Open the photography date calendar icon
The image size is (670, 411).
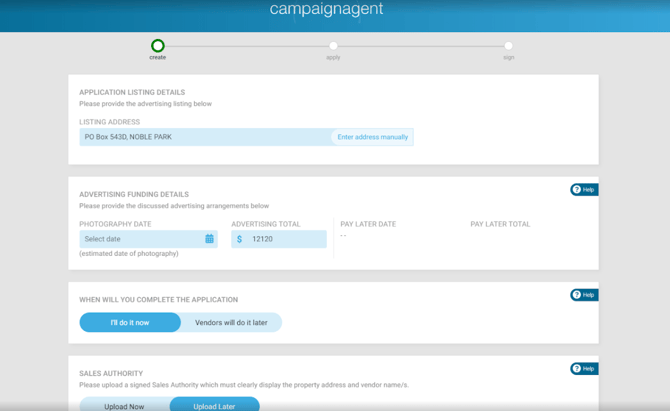209,239
